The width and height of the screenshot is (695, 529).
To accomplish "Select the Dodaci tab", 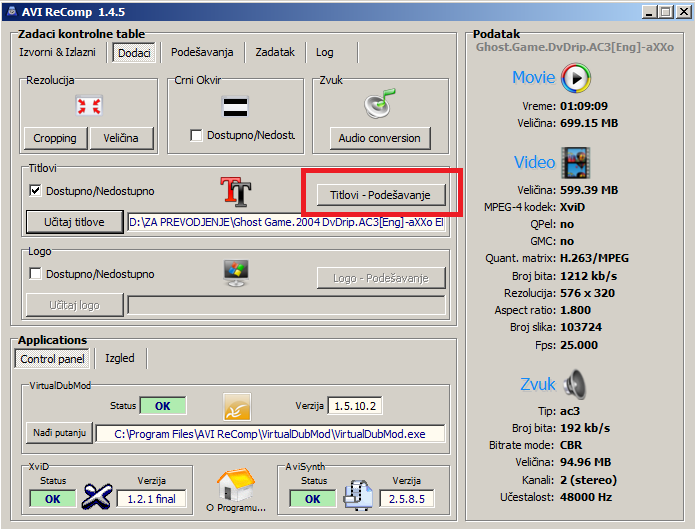I will [134, 53].
